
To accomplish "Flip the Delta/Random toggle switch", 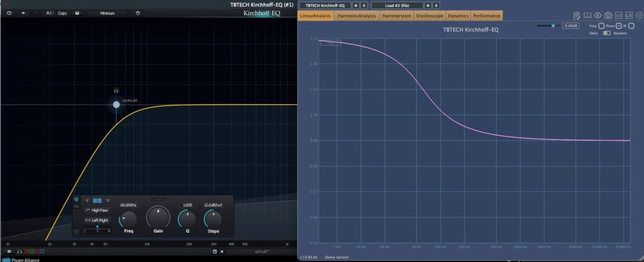I will (x=606, y=33).
